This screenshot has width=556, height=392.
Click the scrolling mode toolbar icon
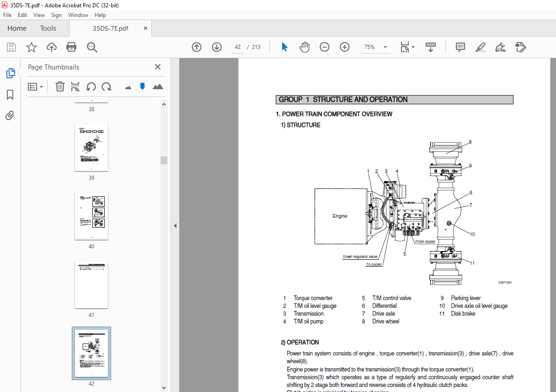[430, 47]
